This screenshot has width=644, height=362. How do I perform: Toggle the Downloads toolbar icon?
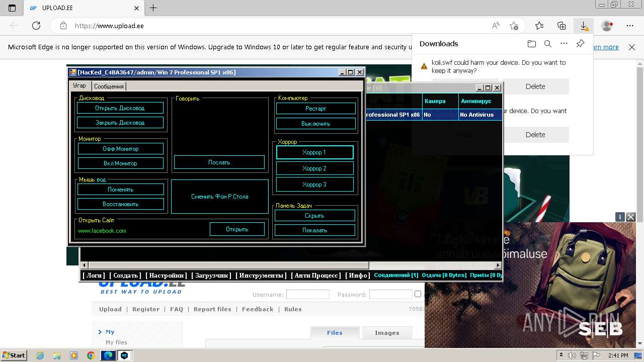[584, 26]
